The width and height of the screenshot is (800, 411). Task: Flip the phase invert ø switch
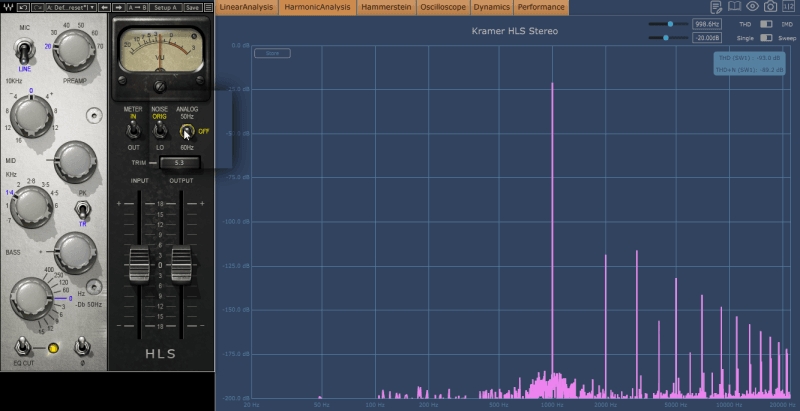82,347
